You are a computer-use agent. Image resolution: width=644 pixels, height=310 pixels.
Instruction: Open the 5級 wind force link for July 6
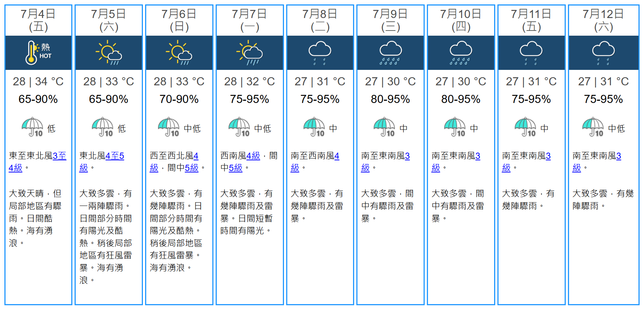(191, 168)
